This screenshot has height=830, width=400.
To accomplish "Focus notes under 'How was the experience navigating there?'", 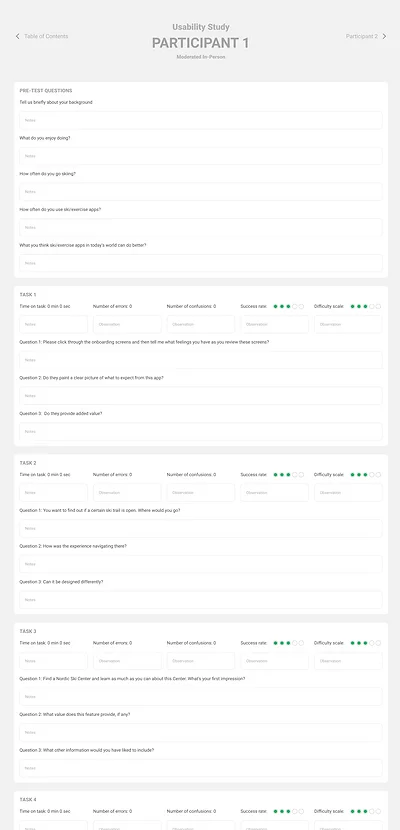I will (x=201, y=564).
